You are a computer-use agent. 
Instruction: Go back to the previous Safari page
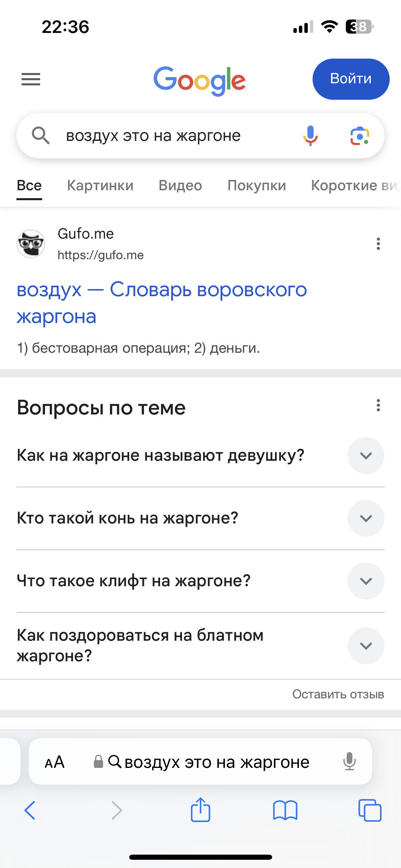pos(30,810)
